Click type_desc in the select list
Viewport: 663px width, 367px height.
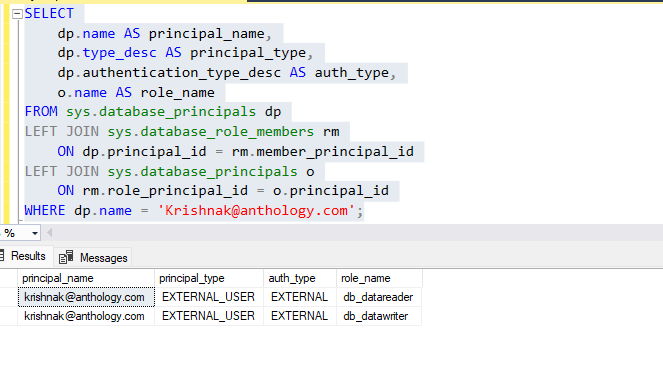click(x=119, y=53)
